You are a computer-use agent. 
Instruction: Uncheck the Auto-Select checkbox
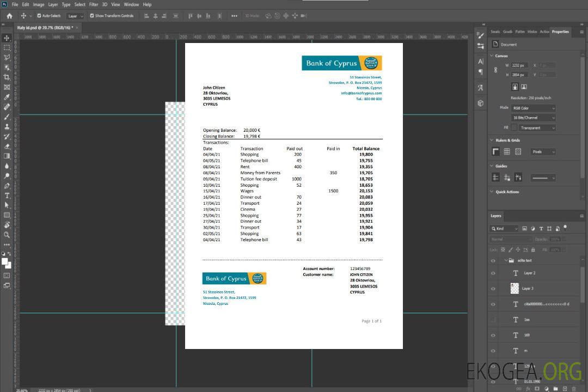click(x=39, y=16)
